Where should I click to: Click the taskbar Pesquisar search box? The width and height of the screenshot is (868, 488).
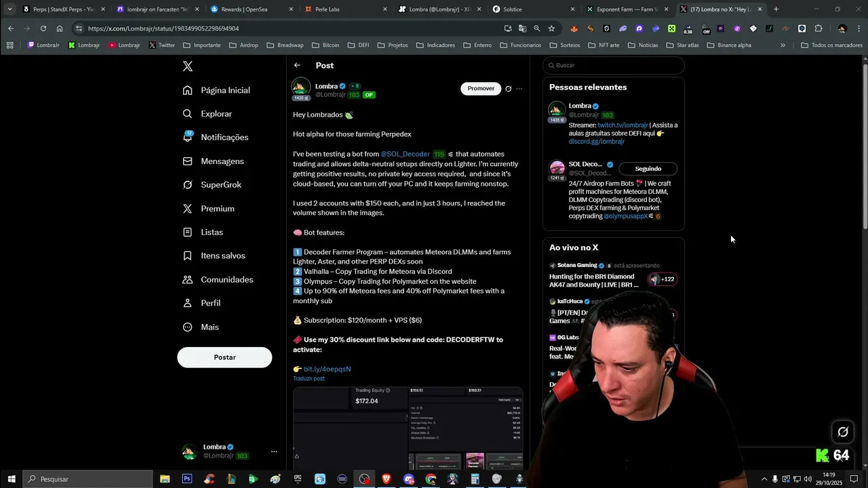(x=87, y=479)
